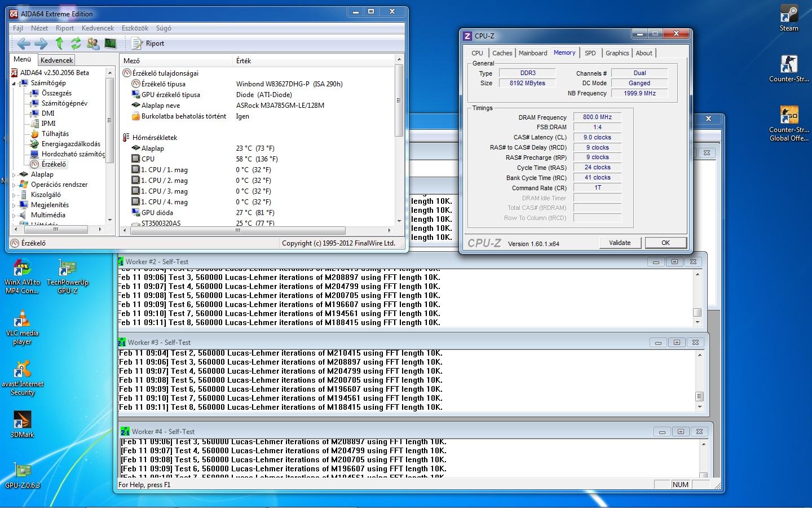The width and height of the screenshot is (812, 508).
Task: Click the CPU 58 °C temperature value
Action: (257, 159)
